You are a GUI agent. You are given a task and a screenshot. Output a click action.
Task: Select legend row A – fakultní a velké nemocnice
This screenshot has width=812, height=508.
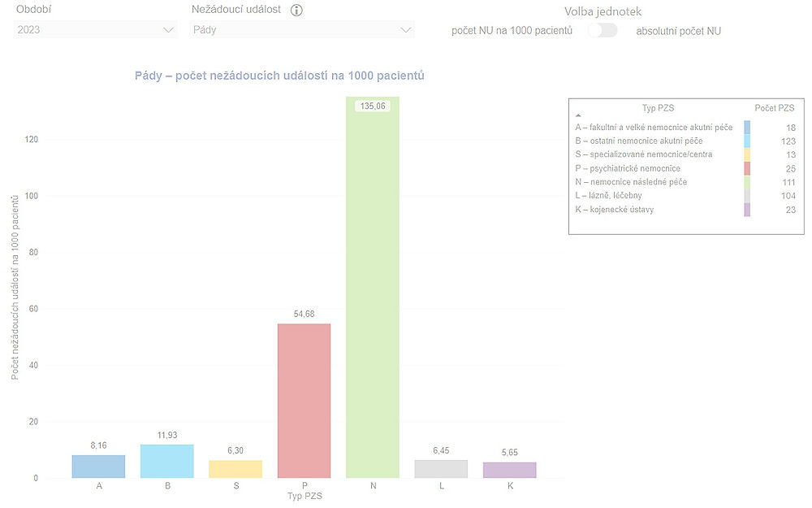click(x=654, y=128)
